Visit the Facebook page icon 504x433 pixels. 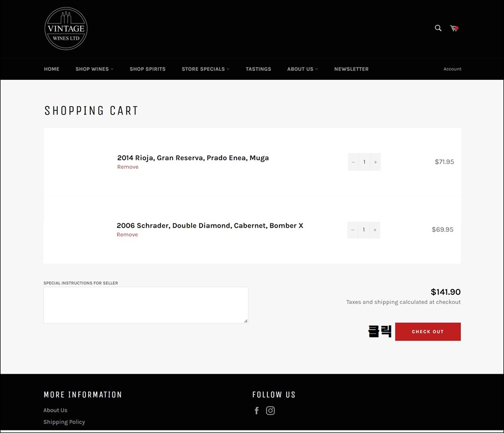[x=257, y=411]
